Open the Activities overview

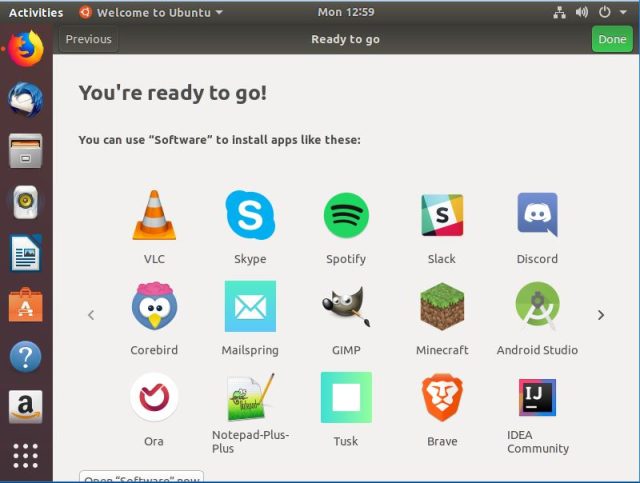click(35, 12)
